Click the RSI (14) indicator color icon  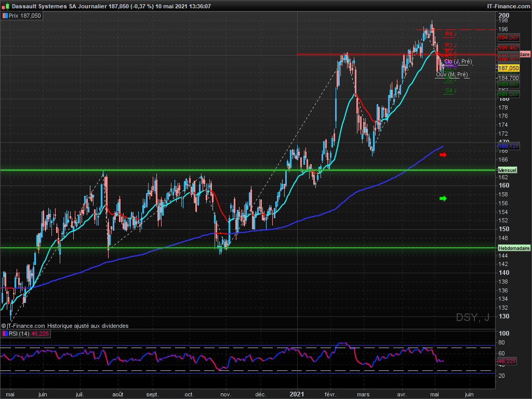(x=5, y=334)
